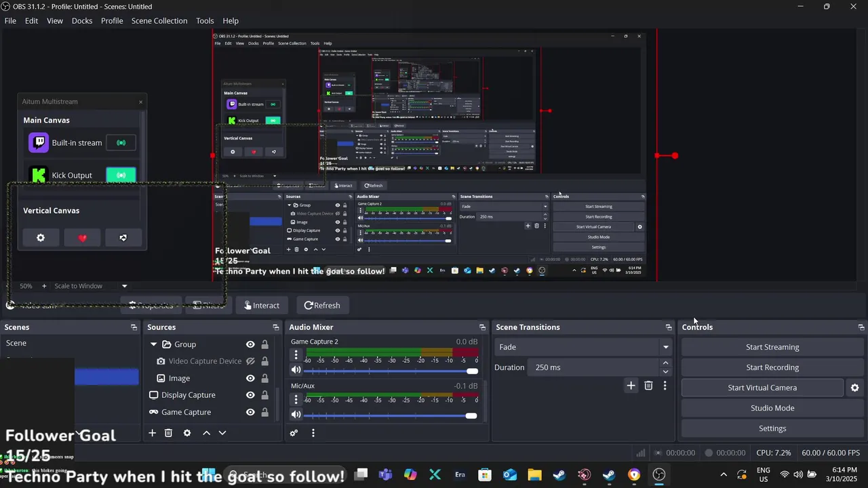Move source down with the down arrow
The height and width of the screenshot is (488, 868).
[x=222, y=433]
